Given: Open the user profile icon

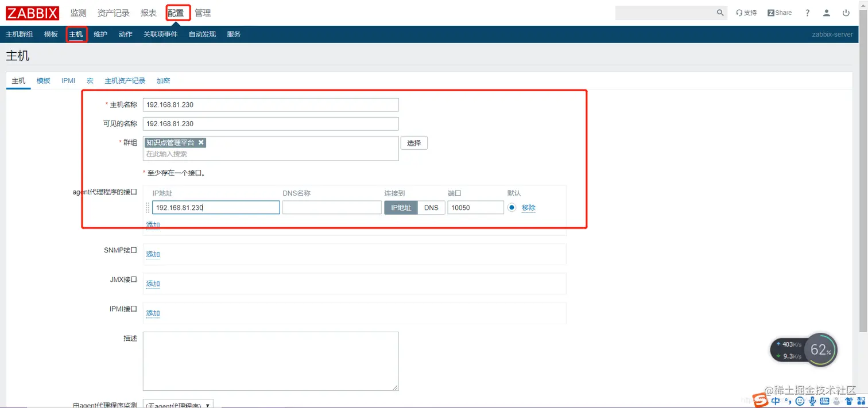Looking at the screenshot, I should (x=827, y=13).
